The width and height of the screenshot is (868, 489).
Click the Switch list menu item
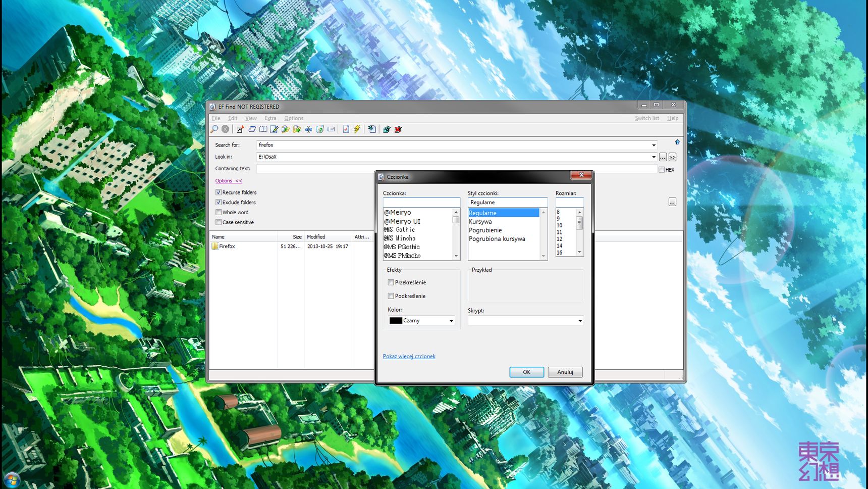pyautogui.click(x=647, y=118)
